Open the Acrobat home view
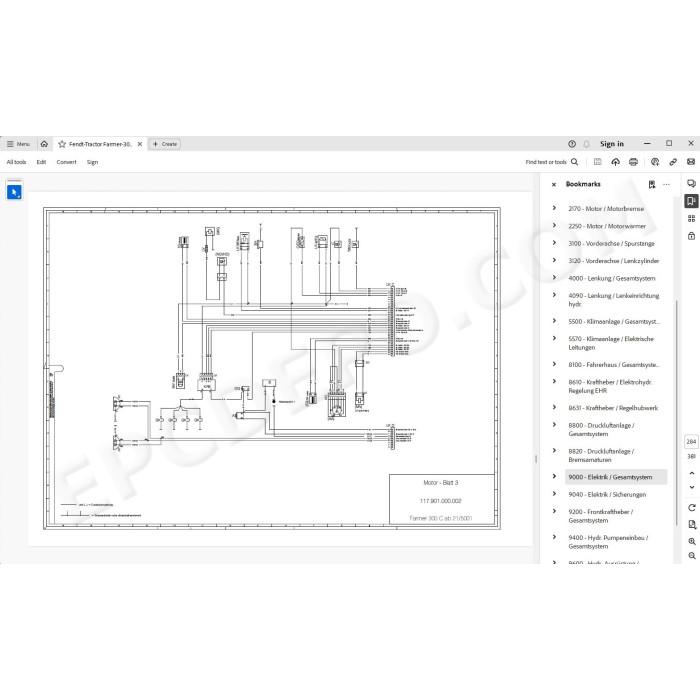This screenshot has width=700, height=700. click(x=44, y=144)
